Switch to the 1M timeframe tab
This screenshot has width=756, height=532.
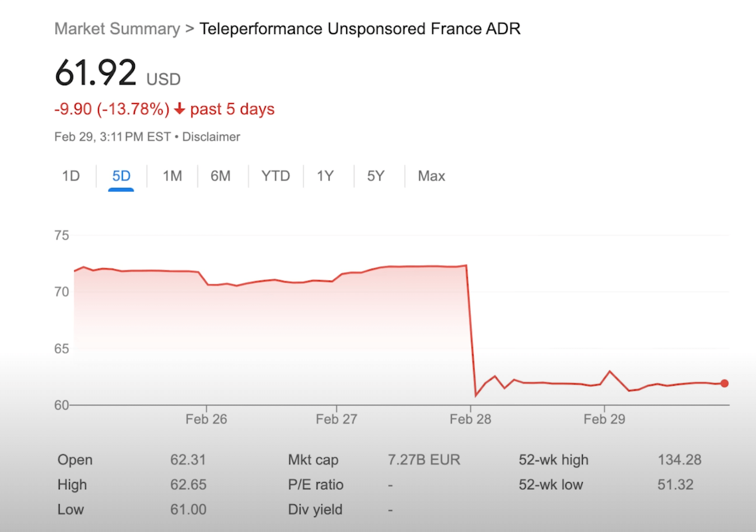pos(172,175)
